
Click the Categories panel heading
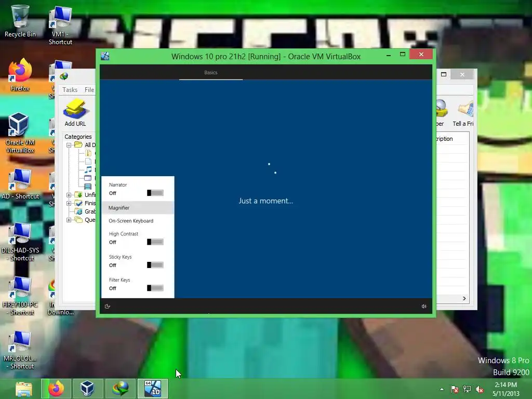[78, 137]
